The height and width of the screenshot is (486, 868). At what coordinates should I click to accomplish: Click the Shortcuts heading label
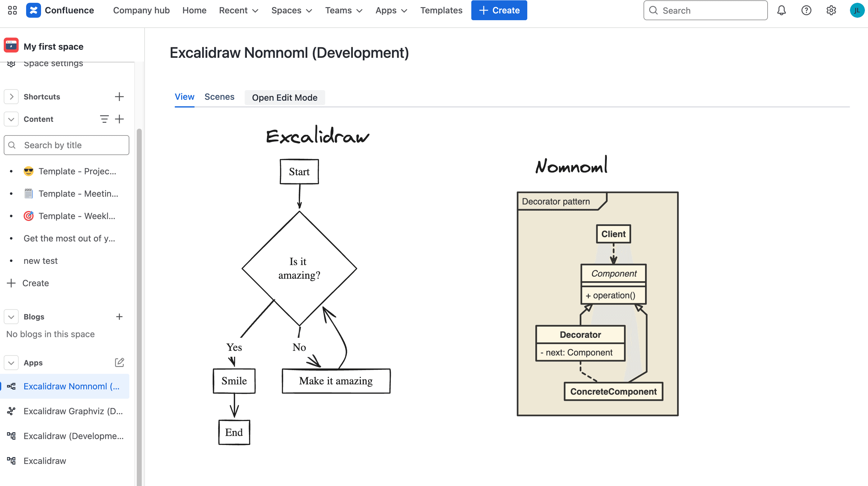point(42,97)
